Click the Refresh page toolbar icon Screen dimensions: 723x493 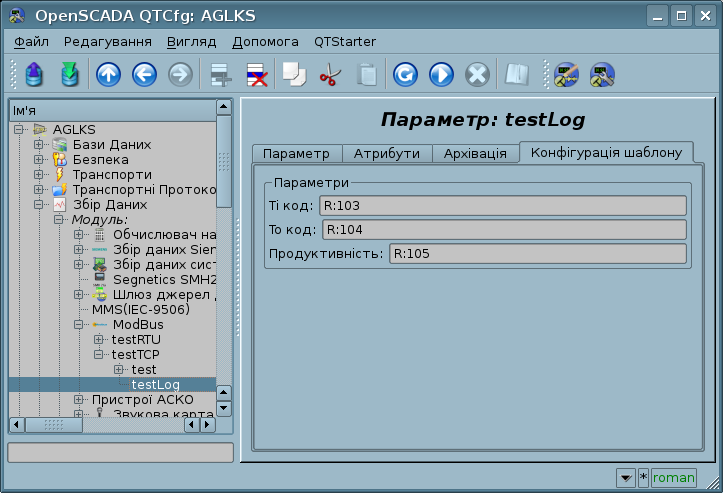[405, 75]
